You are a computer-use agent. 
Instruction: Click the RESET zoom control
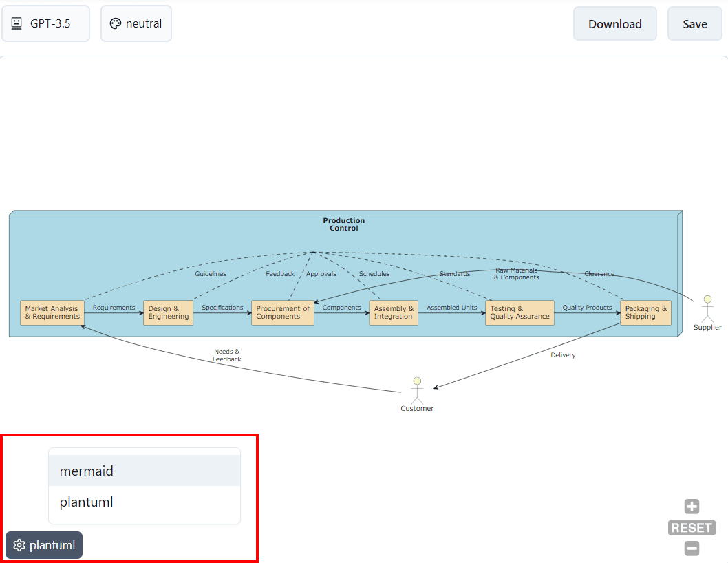pos(692,527)
